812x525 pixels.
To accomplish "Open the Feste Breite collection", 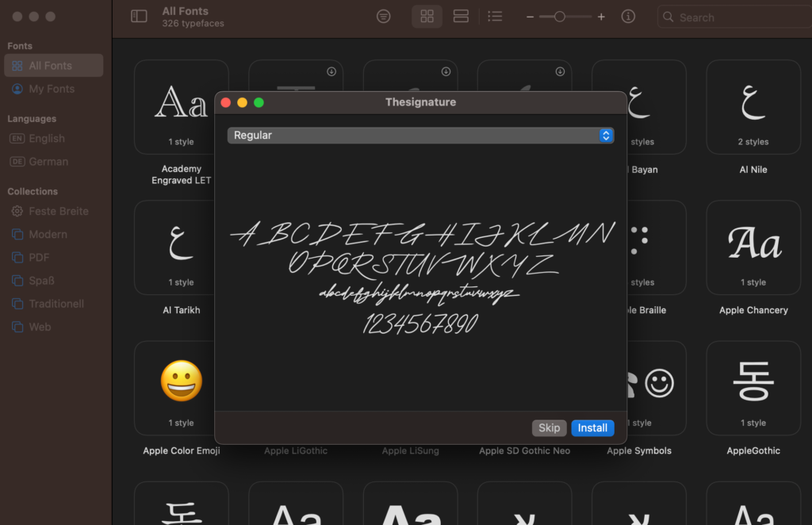I will click(58, 211).
